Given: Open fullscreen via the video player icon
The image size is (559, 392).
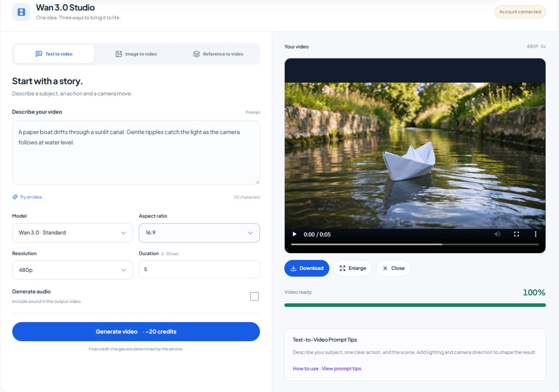Looking at the screenshot, I should [x=516, y=234].
